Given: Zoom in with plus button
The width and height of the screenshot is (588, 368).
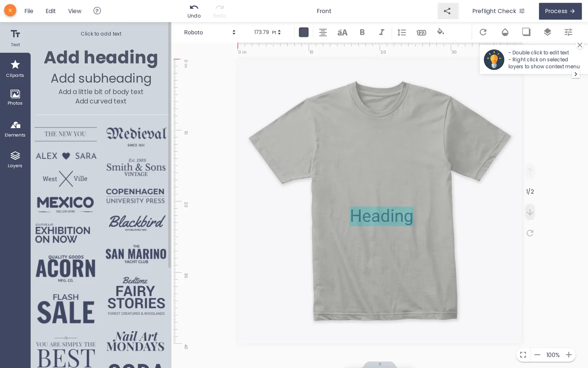Looking at the screenshot, I should 569,355.
